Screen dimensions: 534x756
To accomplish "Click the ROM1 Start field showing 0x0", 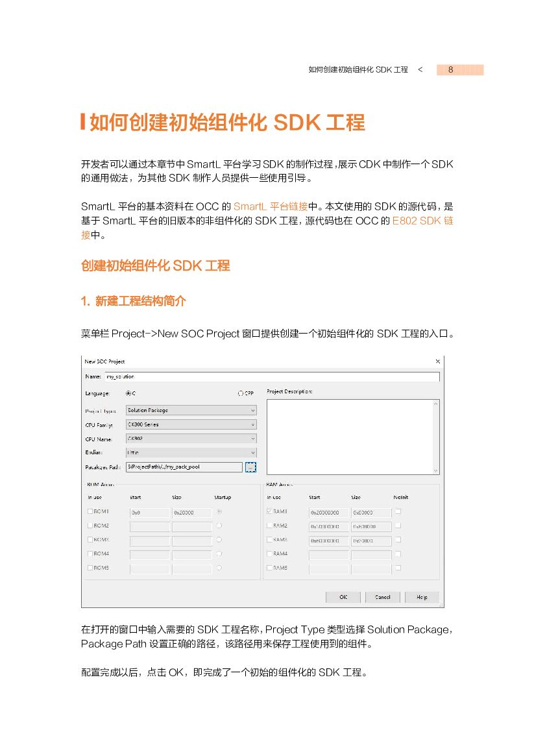I will click(x=149, y=512).
